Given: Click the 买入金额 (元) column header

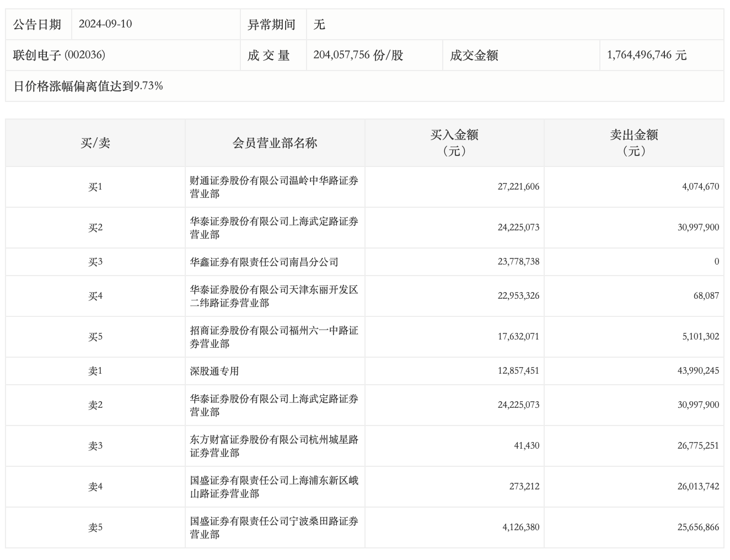Looking at the screenshot, I should coord(454,143).
